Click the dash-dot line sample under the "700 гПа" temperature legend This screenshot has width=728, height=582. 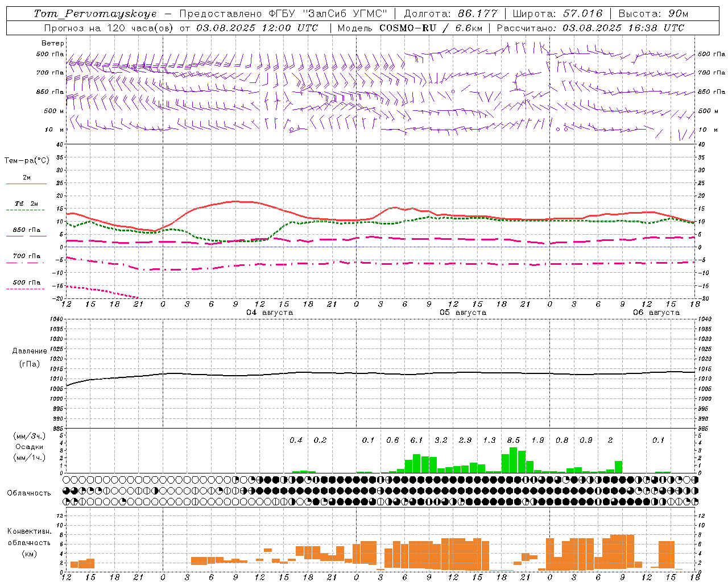[x=26, y=263]
